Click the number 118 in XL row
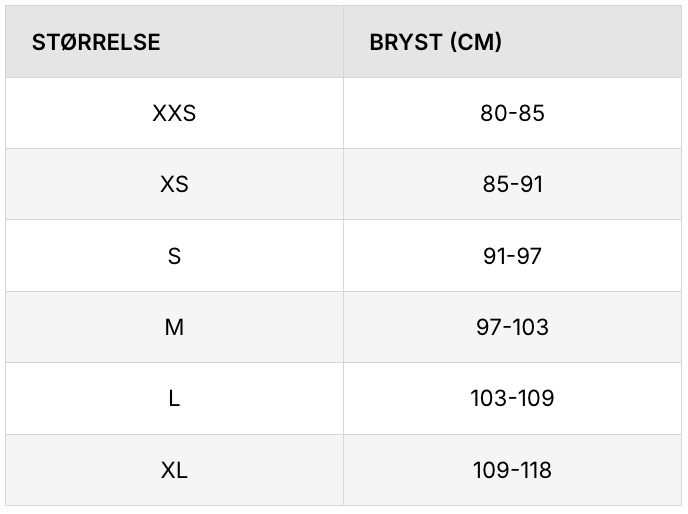 [535, 470]
